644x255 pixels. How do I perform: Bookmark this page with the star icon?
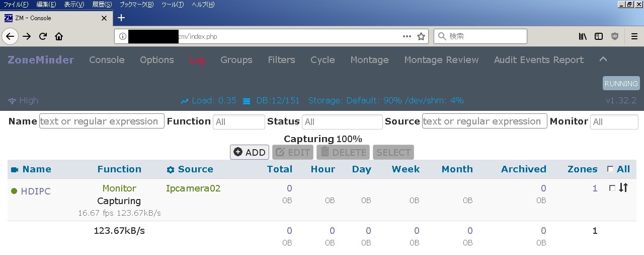[422, 36]
